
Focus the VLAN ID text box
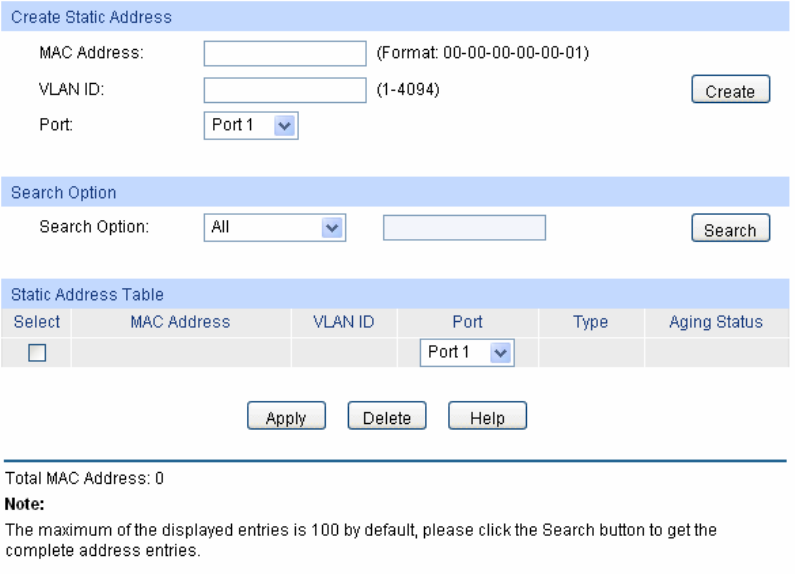(284, 90)
